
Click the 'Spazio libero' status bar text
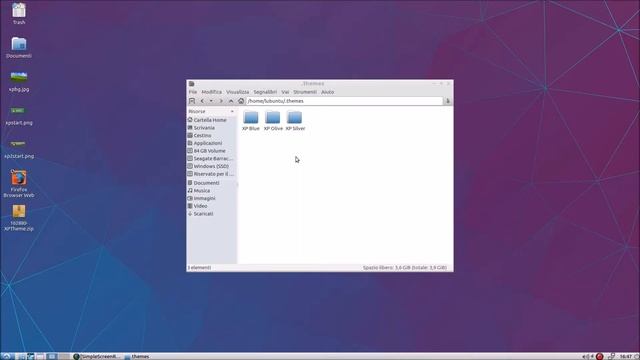click(x=404, y=268)
